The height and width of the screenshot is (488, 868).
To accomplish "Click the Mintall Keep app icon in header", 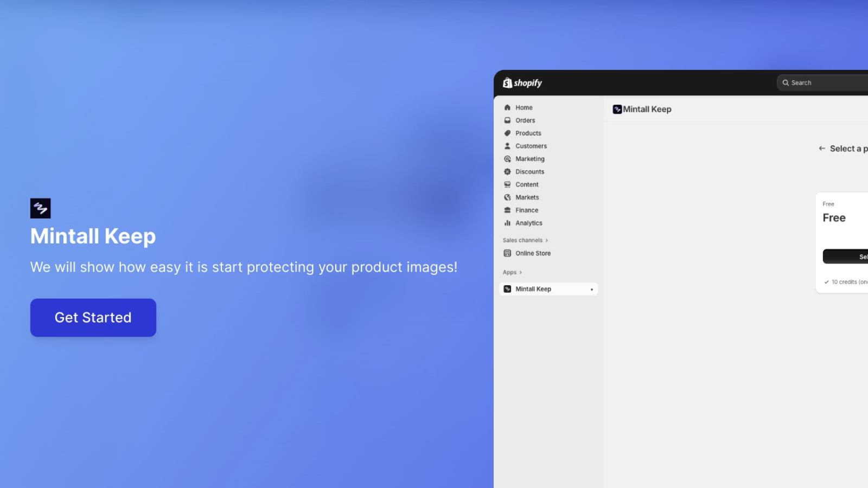I will tap(617, 109).
